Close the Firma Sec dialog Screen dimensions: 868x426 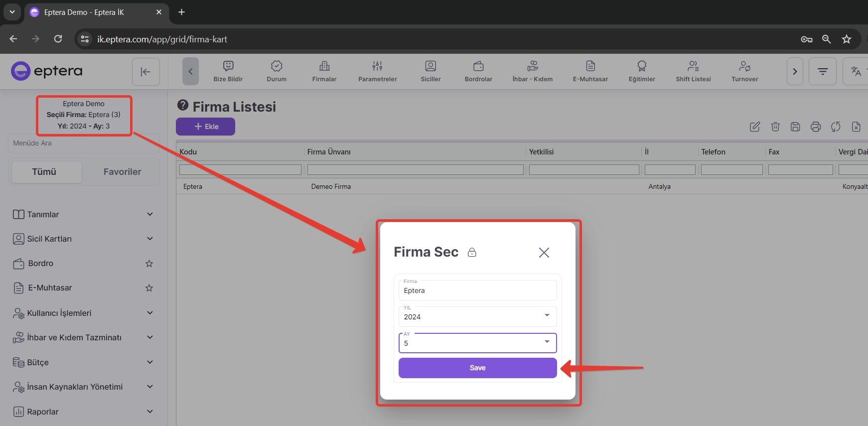click(x=544, y=253)
